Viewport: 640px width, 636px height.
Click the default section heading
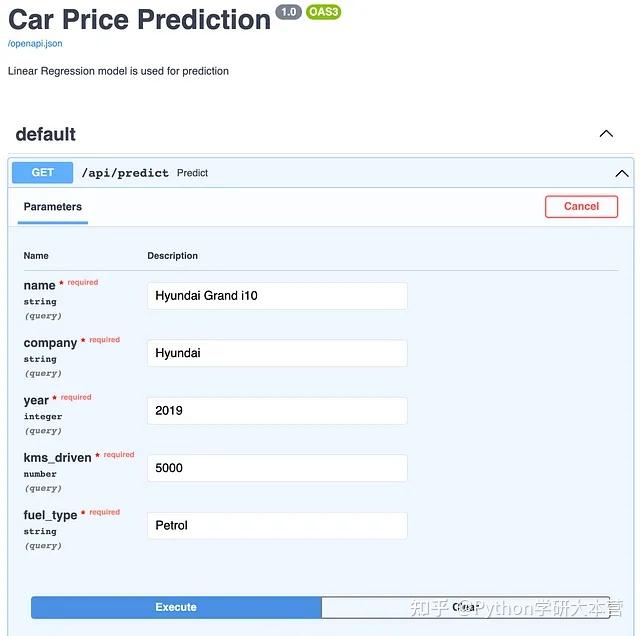tap(46, 134)
